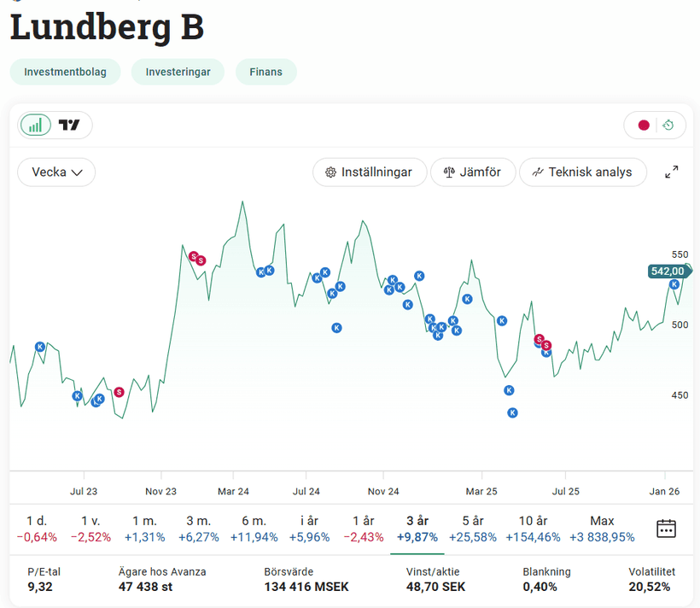
Task: Click the 542,00 current price label
Action: click(668, 272)
